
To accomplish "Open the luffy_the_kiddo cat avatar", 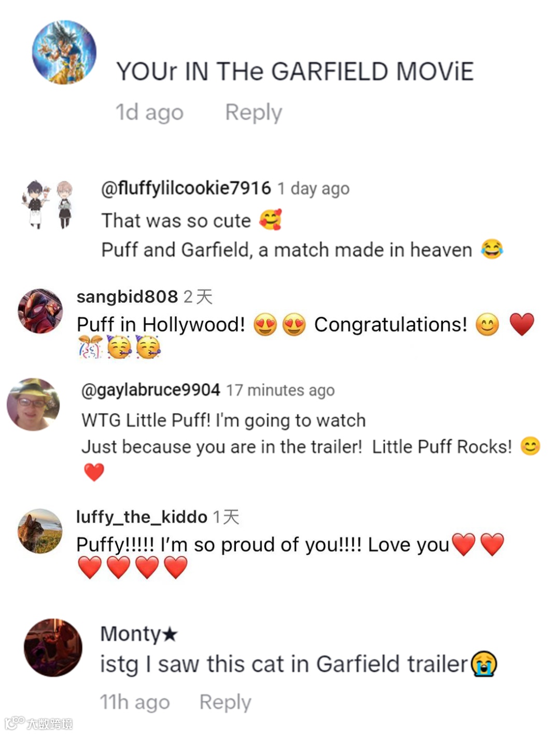I will [x=40, y=531].
